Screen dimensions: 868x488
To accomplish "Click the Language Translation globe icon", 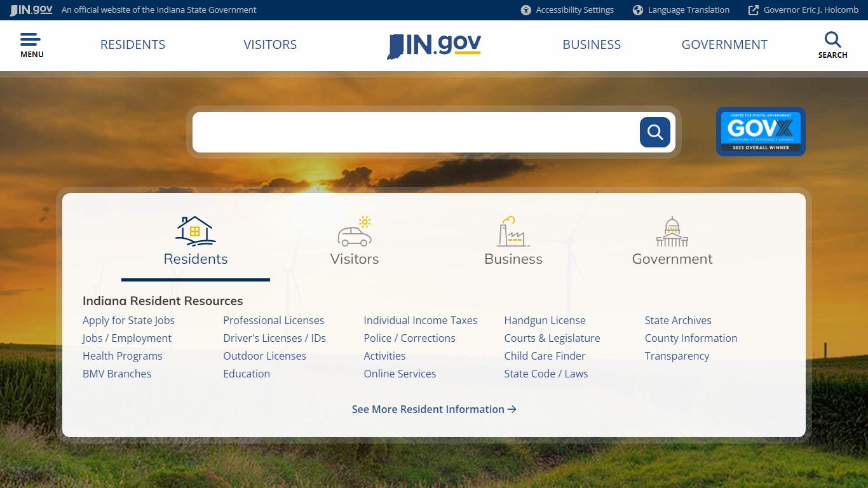I will pyautogui.click(x=638, y=10).
